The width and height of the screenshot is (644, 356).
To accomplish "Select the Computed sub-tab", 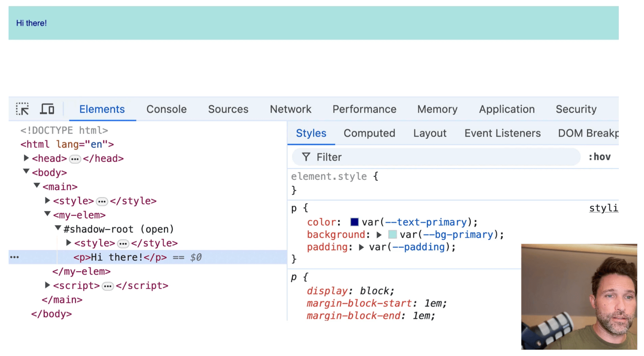I will coord(369,133).
